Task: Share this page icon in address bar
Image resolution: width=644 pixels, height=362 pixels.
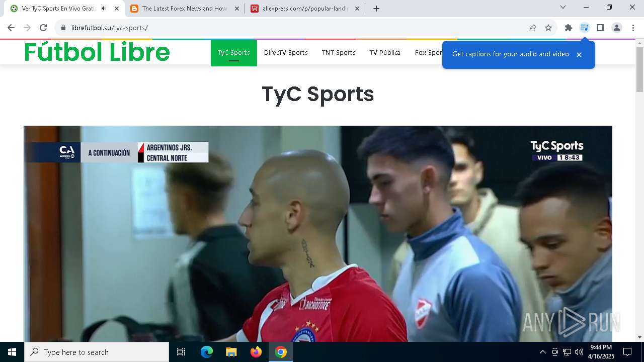Action: (532, 28)
